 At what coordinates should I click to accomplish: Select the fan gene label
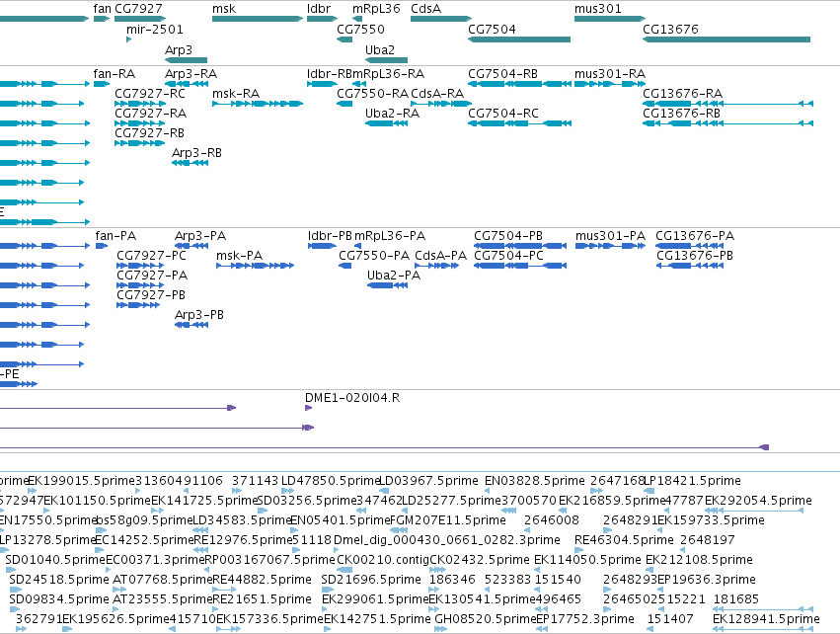tap(102, 9)
